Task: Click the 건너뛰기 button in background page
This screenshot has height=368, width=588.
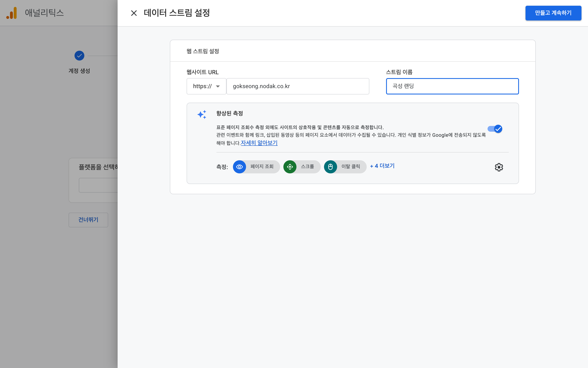Action: [88, 220]
